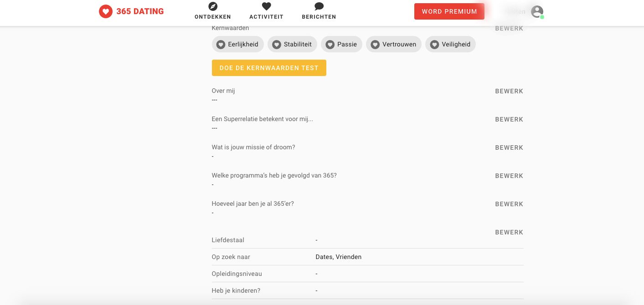Open the Ontdekken compass icon

click(213, 6)
